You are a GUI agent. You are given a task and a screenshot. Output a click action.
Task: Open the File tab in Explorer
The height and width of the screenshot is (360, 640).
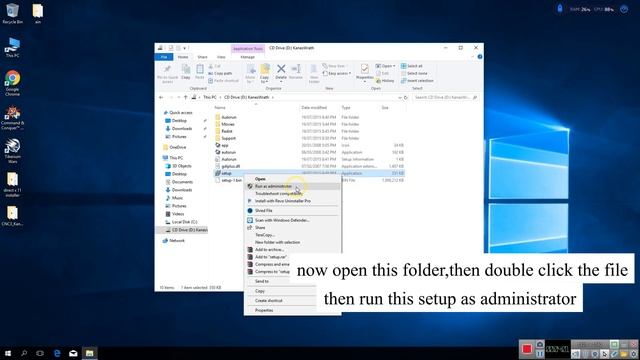[164, 57]
